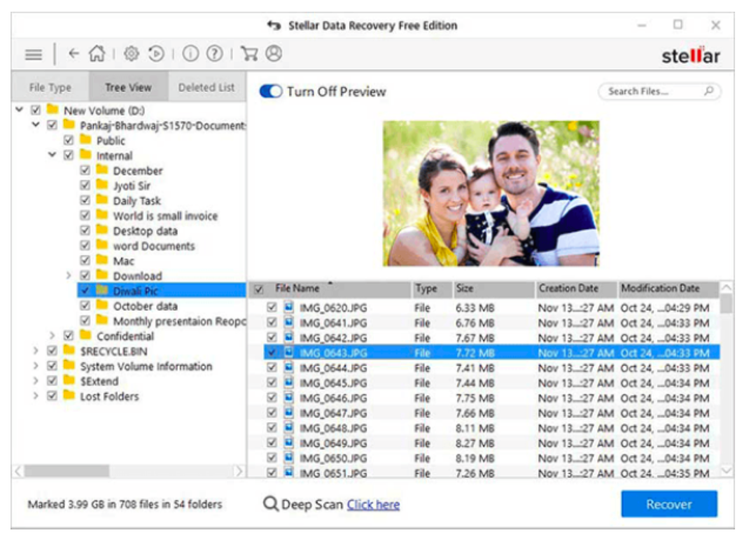The image size is (756, 547).
Task: Open the Home icon in toolbar
Action: [x=97, y=53]
